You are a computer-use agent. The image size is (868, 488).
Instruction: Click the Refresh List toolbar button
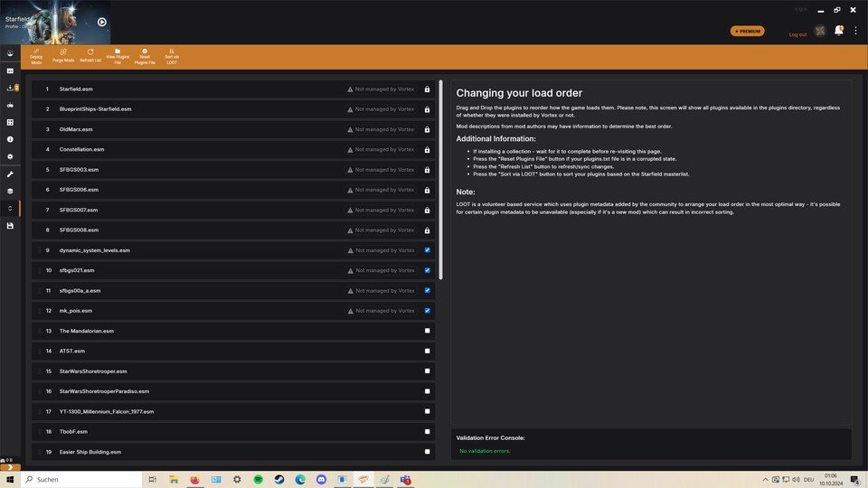(x=90, y=56)
